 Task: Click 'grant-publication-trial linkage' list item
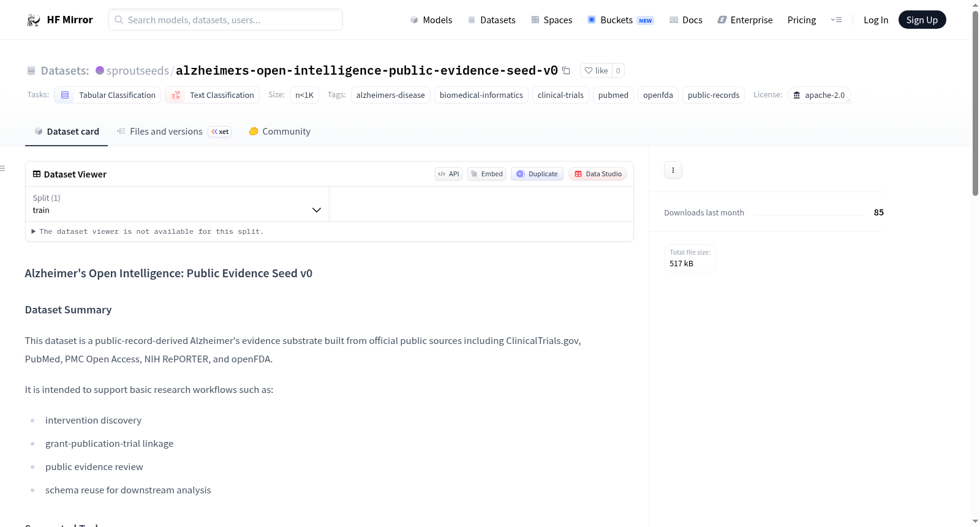(109, 444)
